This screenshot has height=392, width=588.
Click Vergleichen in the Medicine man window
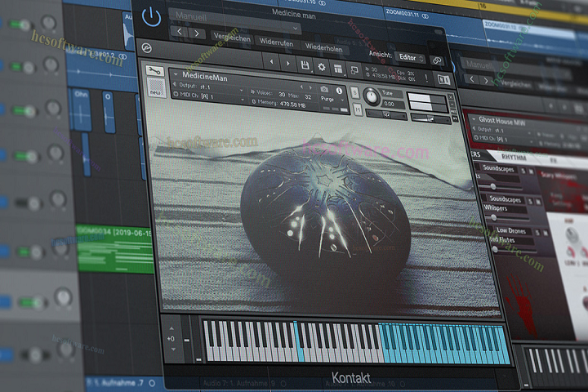pos(232,37)
